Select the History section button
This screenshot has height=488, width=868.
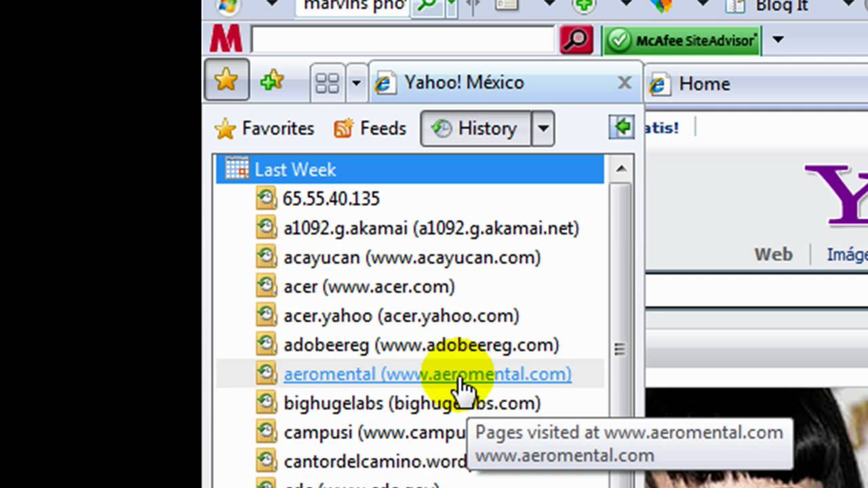tap(475, 128)
